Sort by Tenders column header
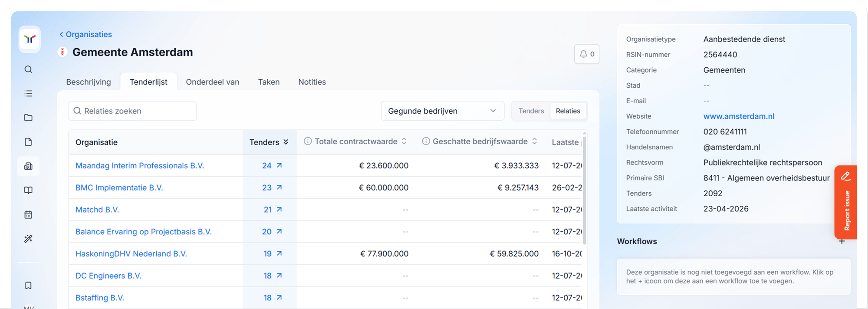This screenshot has width=868, height=309. click(x=269, y=142)
